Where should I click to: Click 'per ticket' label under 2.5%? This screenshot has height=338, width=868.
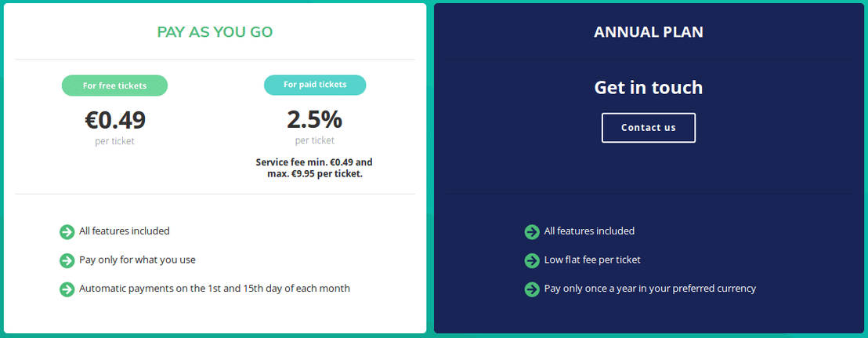point(314,140)
